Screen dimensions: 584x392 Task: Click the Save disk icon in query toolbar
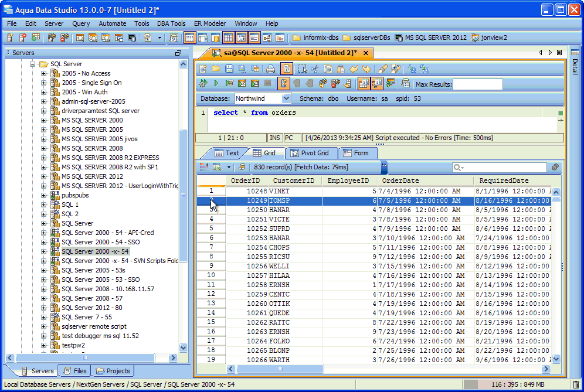[229, 69]
